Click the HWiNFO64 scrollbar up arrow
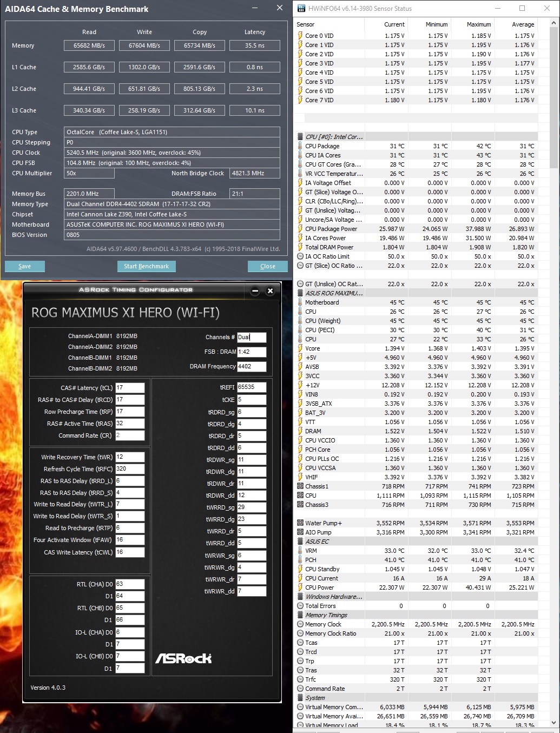560x733 pixels. click(554, 24)
